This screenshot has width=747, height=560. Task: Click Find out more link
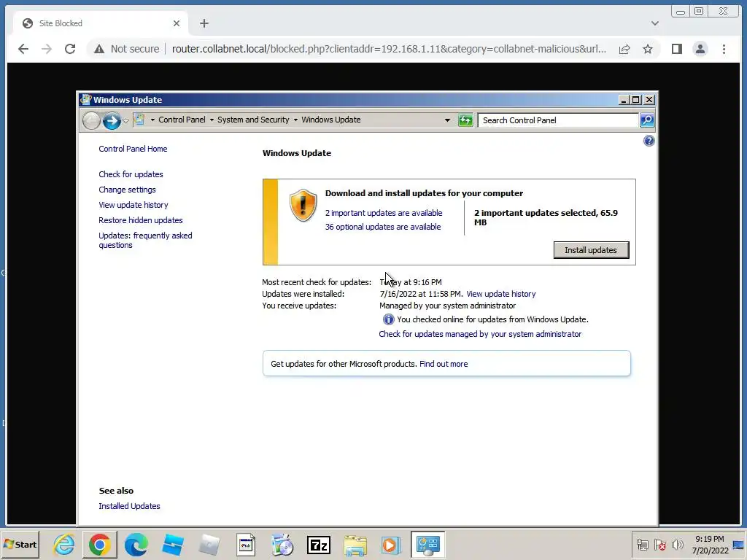point(444,364)
